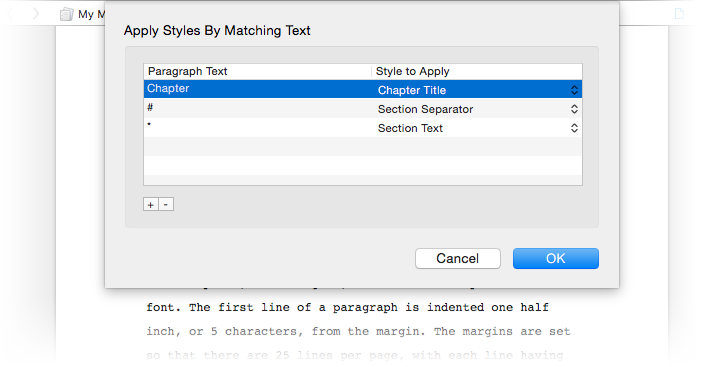
Task: Go forward with the toolbar chevron
Action: [x=36, y=14]
